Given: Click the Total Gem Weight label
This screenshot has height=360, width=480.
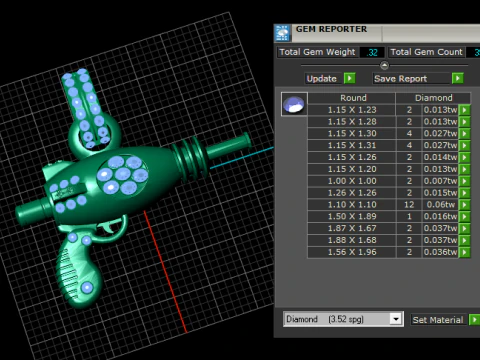Looking at the screenshot, I should pyautogui.click(x=317, y=52).
